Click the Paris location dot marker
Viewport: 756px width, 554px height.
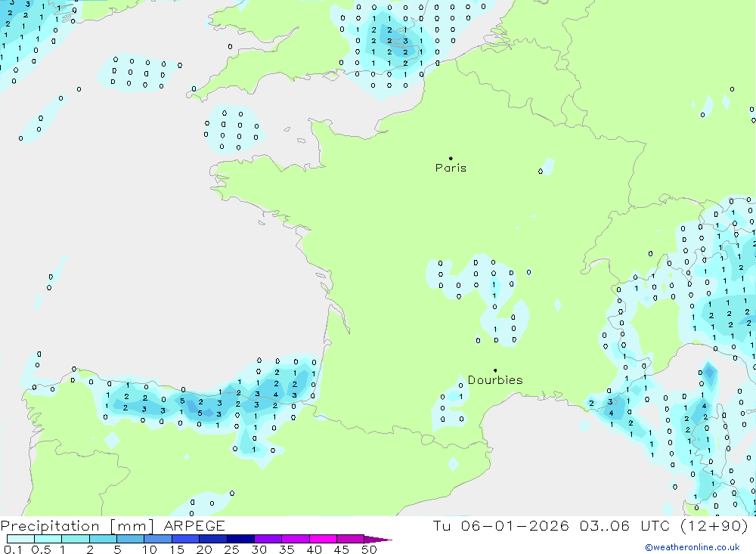[x=451, y=158]
